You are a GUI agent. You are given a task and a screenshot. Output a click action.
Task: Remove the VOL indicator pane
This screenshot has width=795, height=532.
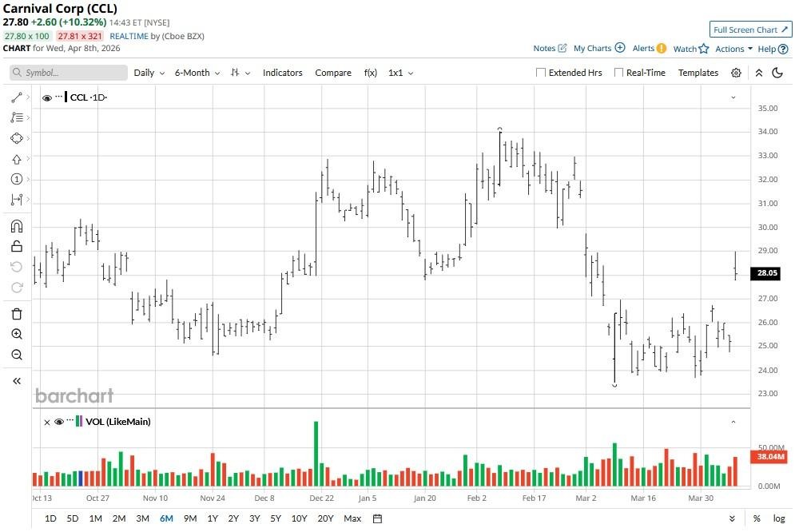tap(47, 422)
